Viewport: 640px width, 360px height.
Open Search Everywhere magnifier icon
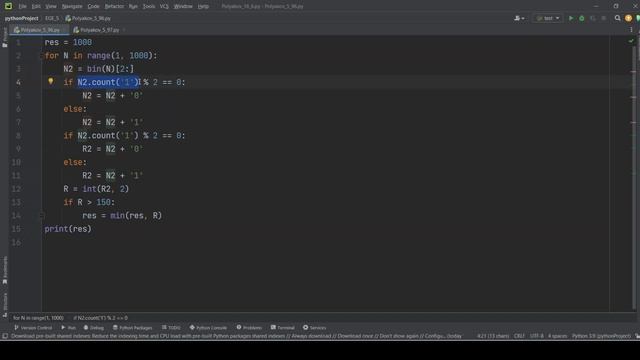tap(618, 18)
